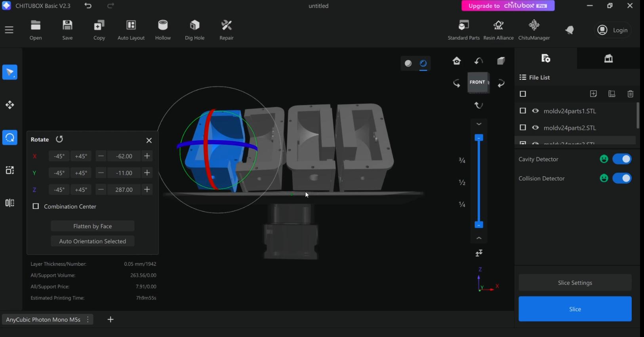Click the top handle of layer slider

[x=479, y=138]
